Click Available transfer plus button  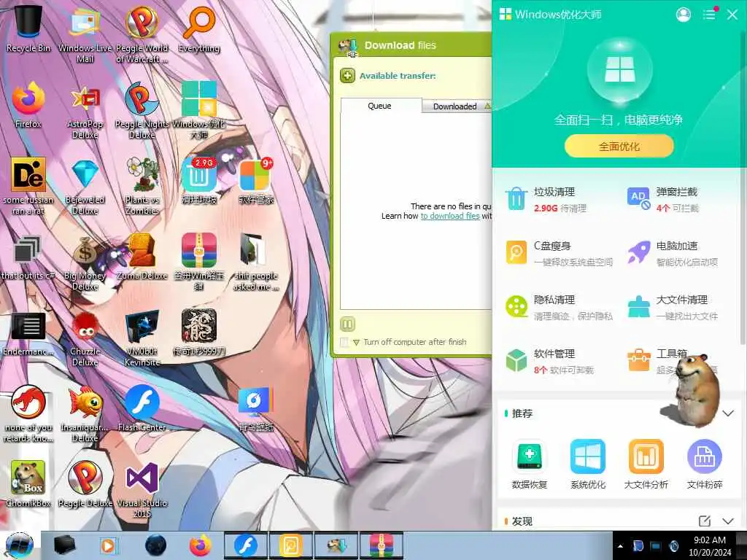(347, 75)
